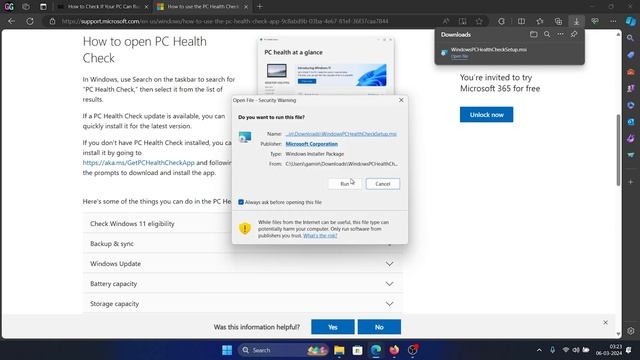
Task: Toggle the Downloads toolbar button
Action: tap(576, 21)
